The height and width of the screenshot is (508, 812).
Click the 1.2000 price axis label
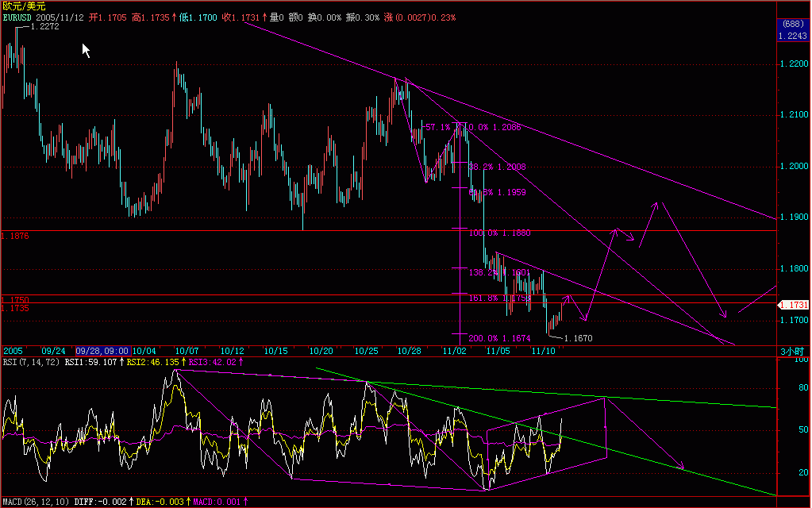coord(795,166)
